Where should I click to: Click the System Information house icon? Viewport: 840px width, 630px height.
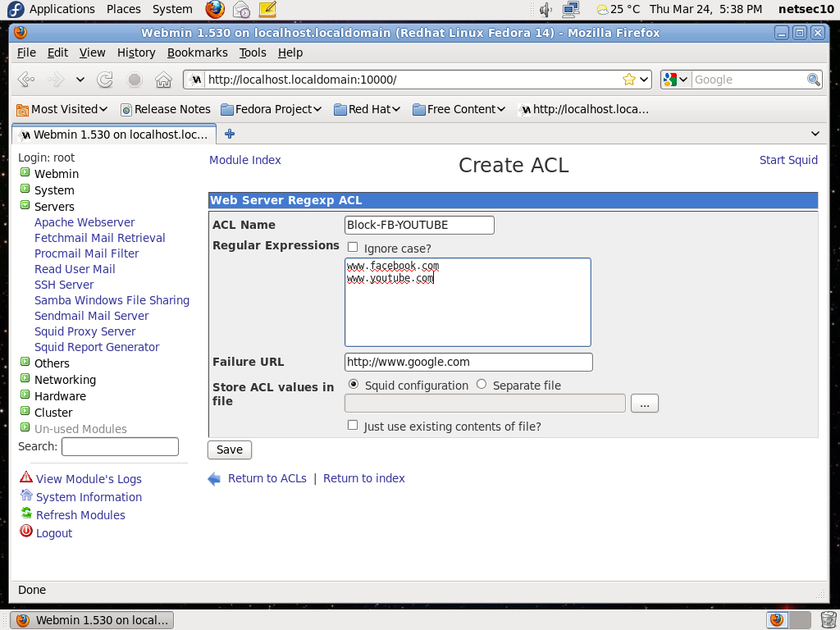click(x=26, y=495)
